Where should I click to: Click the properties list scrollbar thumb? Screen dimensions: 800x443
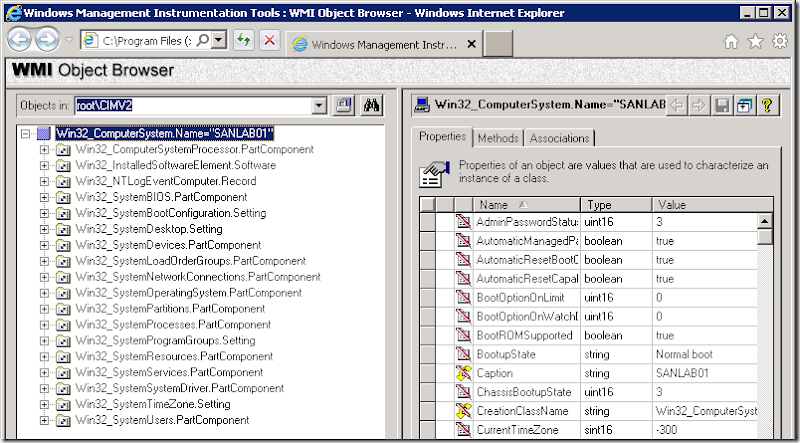pos(765,237)
